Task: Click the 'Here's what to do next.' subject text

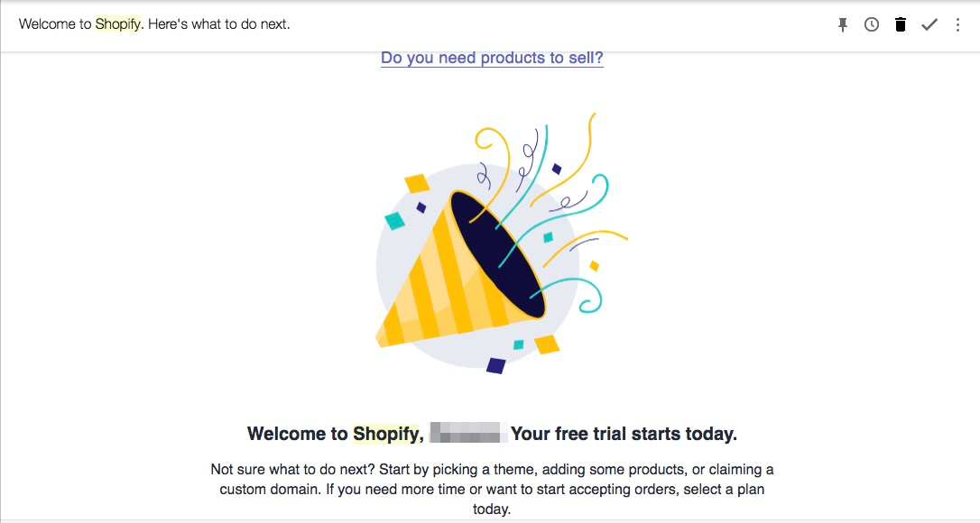Action: point(219,24)
